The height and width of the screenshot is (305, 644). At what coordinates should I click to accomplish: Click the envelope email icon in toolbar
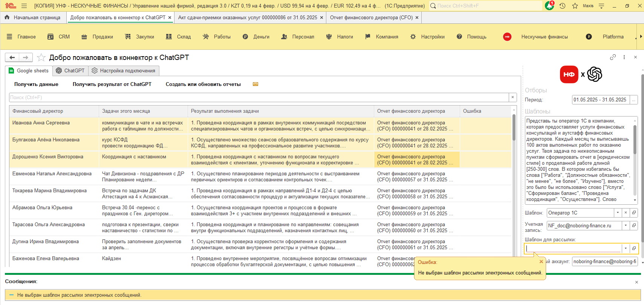(x=255, y=84)
